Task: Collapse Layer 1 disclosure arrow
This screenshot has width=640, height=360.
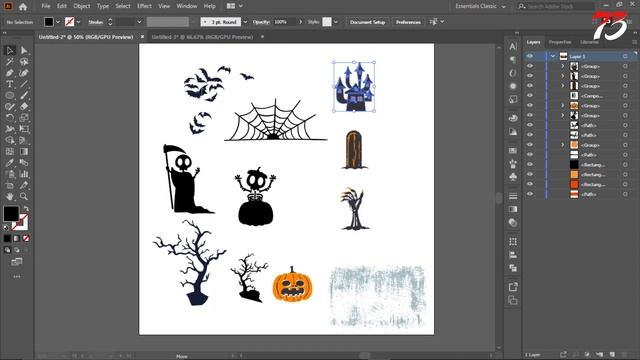Action: [x=553, y=56]
